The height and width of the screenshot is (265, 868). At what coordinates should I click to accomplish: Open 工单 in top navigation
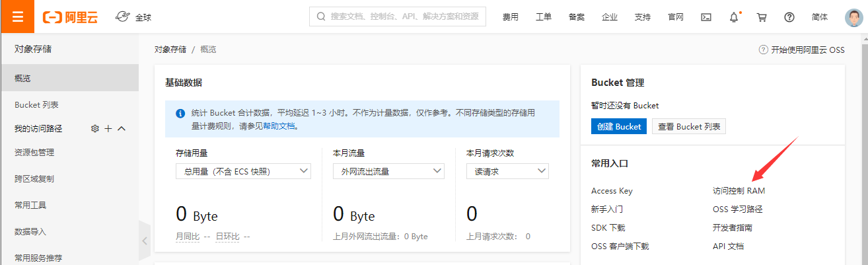544,17
